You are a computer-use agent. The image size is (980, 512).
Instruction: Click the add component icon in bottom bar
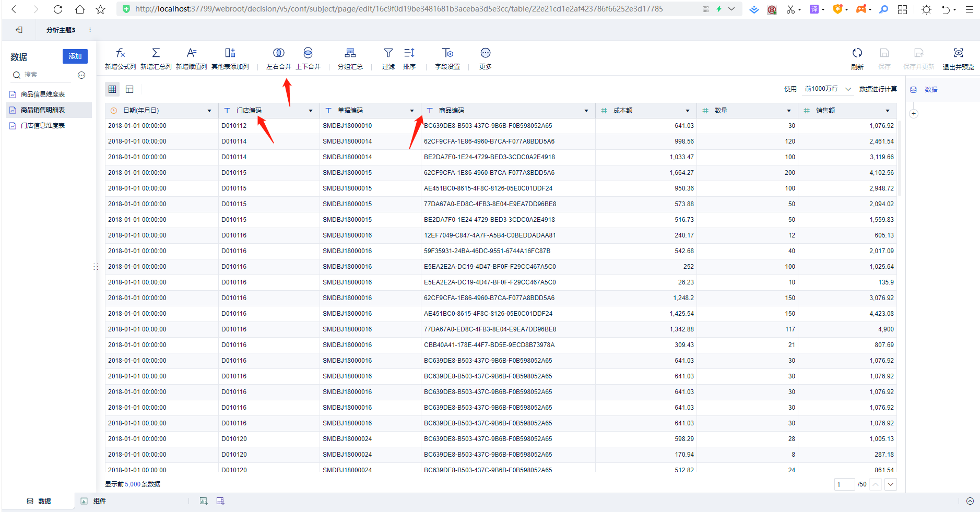point(204,501)
